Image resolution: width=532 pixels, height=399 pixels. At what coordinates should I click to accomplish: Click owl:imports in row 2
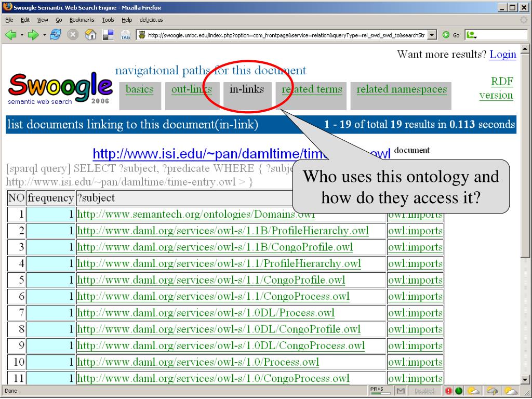pos(415,231)
